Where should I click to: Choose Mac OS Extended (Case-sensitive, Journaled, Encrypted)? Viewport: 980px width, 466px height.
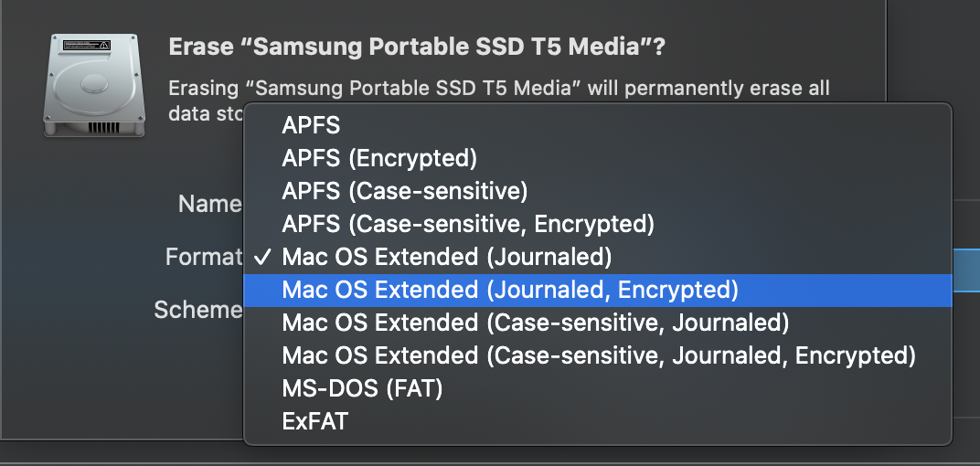point(599,355)
